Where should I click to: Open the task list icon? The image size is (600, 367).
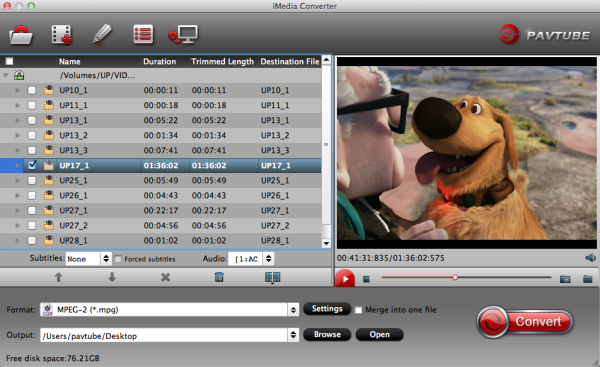143,34
